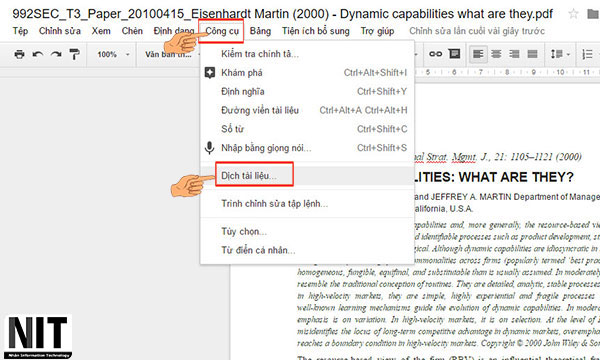Undo the last action
Image resolution: width=600 pixels, height=360 pixels.
[38, 54]
